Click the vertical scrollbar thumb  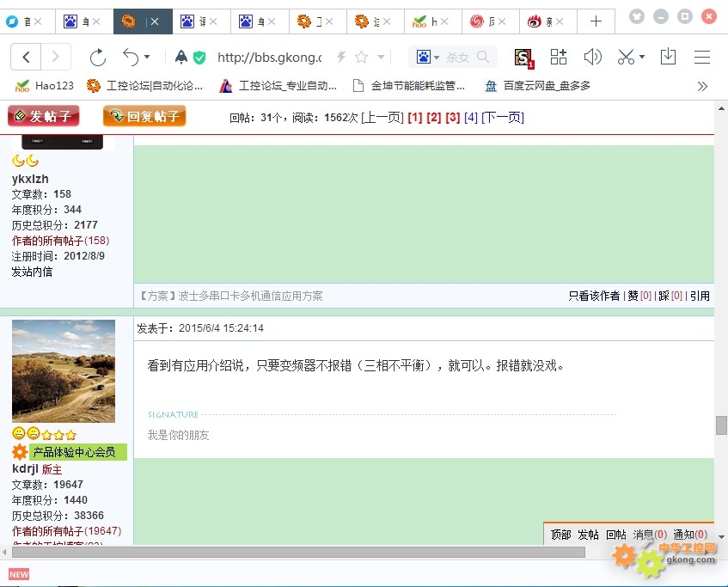pyautogui.click(x=721, y=425)
